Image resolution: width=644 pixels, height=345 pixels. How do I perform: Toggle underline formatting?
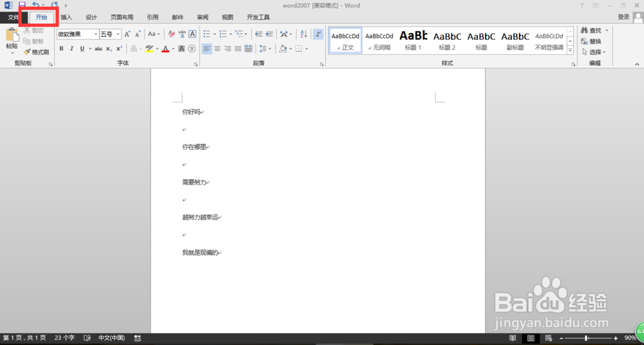tap(82, 49)
